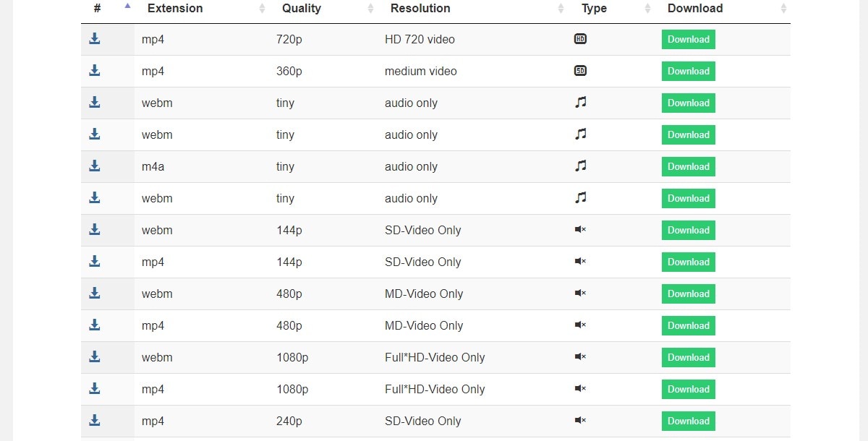Click the music note icon in the m4a row
Image resolution: width=868 pixels, height=441 pixels.
click(x=580, y=166)
